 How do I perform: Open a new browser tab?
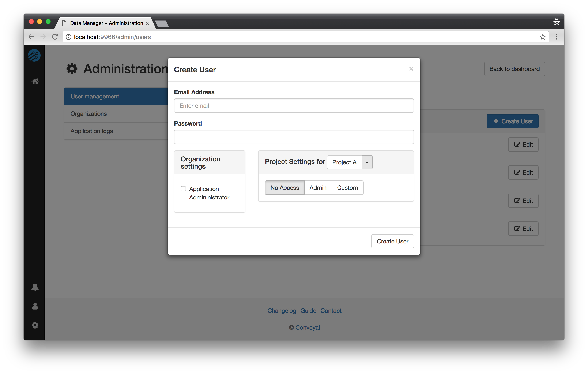[x=162, y=24]
